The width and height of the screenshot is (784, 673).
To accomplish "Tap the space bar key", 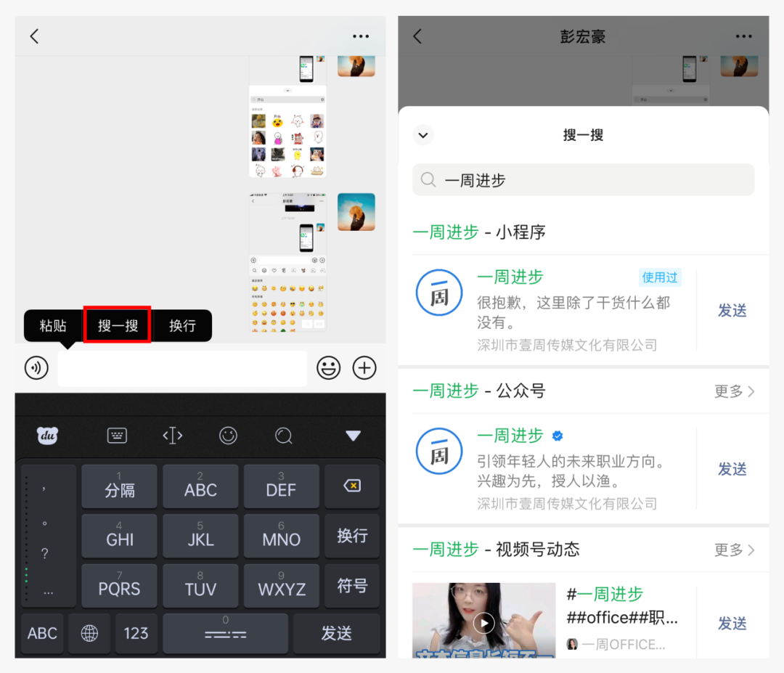I will click(226, 634).
